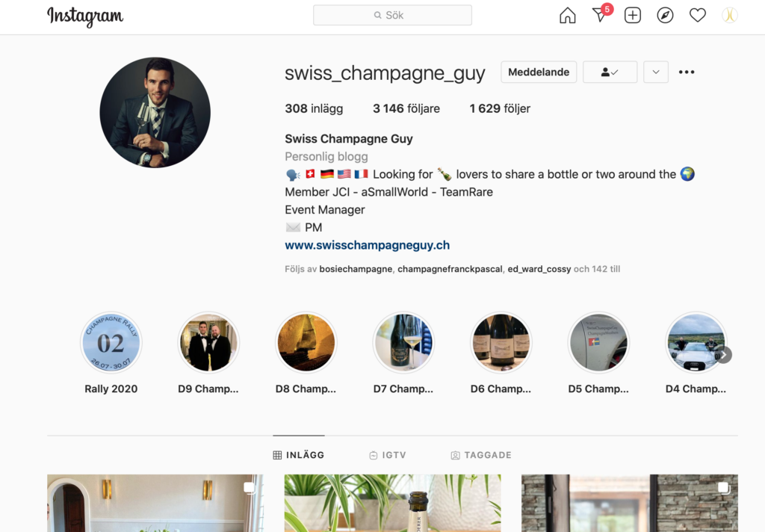This screenshot has height=532, width=765.
Task: Open activity feed heart icon
Action: pyautogui.click(x=698, y=16)
